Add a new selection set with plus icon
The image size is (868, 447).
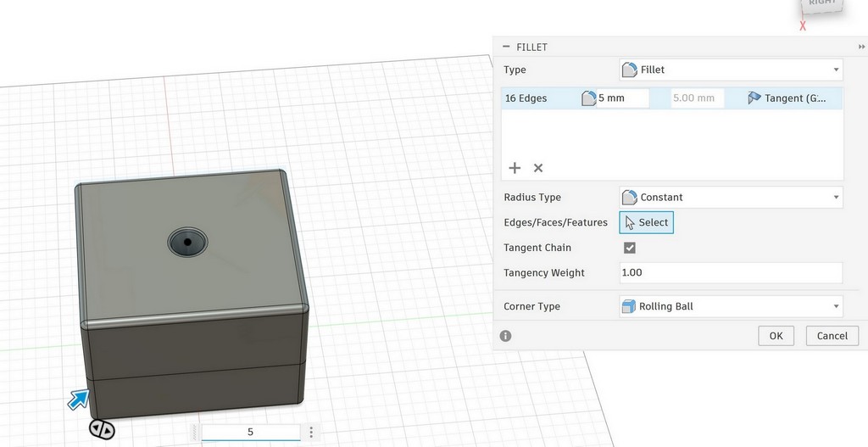(x=515, y=168)
